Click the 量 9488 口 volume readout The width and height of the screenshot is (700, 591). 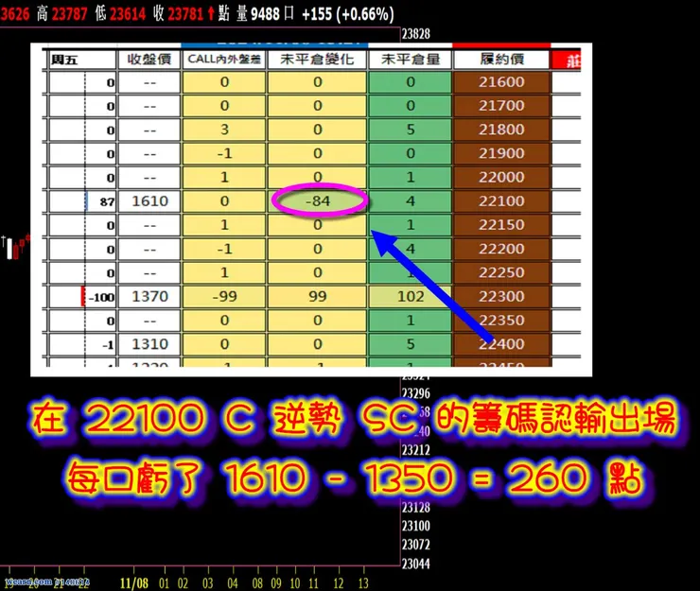pos(265,14)
